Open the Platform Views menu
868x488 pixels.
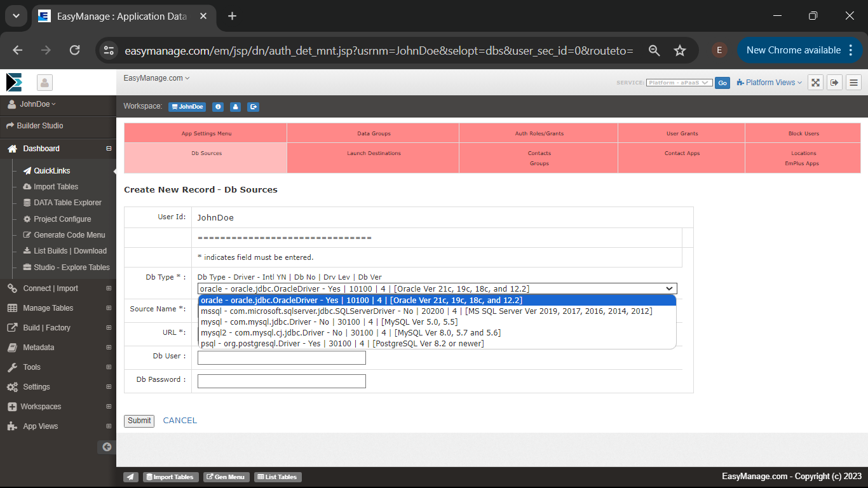tap(770, 83)
